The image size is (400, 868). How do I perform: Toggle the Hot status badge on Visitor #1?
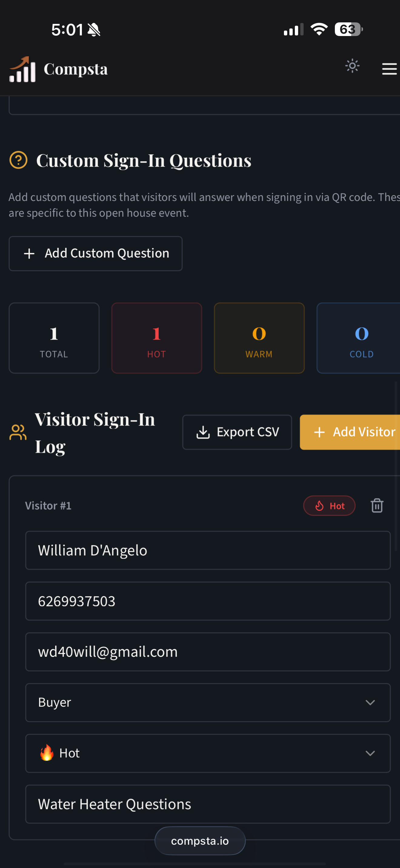click(x=329, y=505)
